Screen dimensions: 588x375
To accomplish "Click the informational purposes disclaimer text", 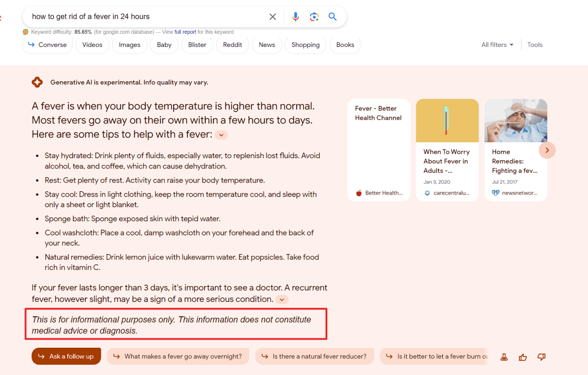I will point(171,325).
